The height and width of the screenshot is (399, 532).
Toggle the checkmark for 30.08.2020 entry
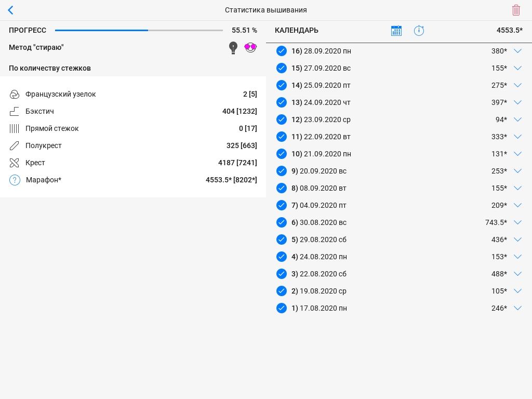tap(282, 222)
